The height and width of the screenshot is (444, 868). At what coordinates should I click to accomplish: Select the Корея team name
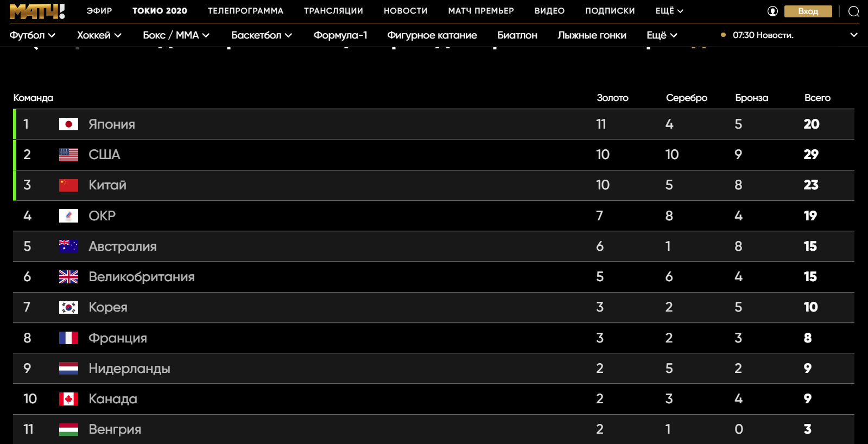pyautogui.click(x=108, y=307)
